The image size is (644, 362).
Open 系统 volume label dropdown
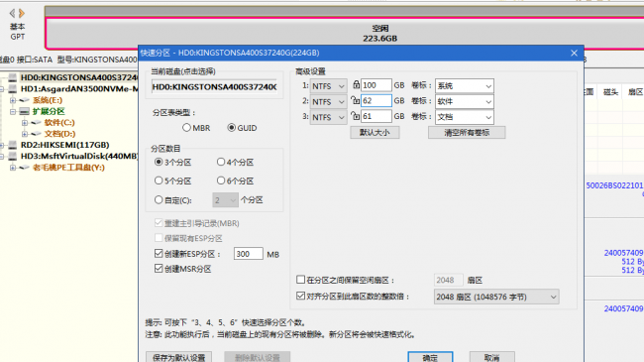pyautogui.click(x=464, y=86)
